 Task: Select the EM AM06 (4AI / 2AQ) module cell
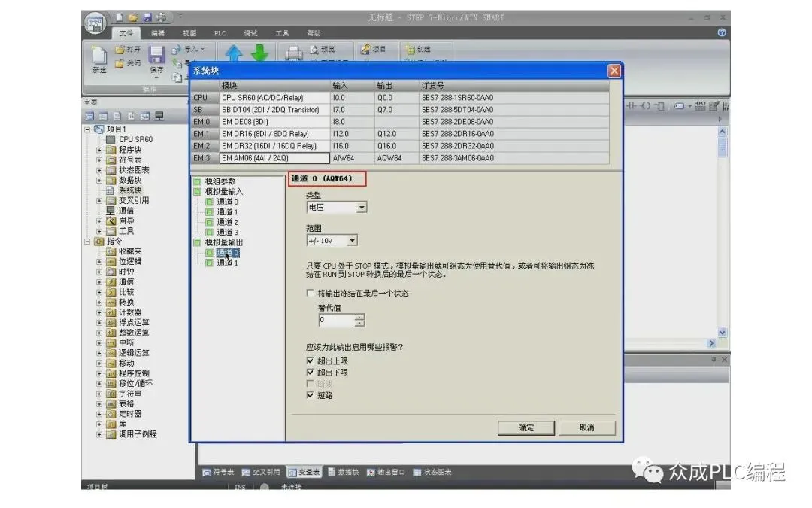tap(274, 158)
